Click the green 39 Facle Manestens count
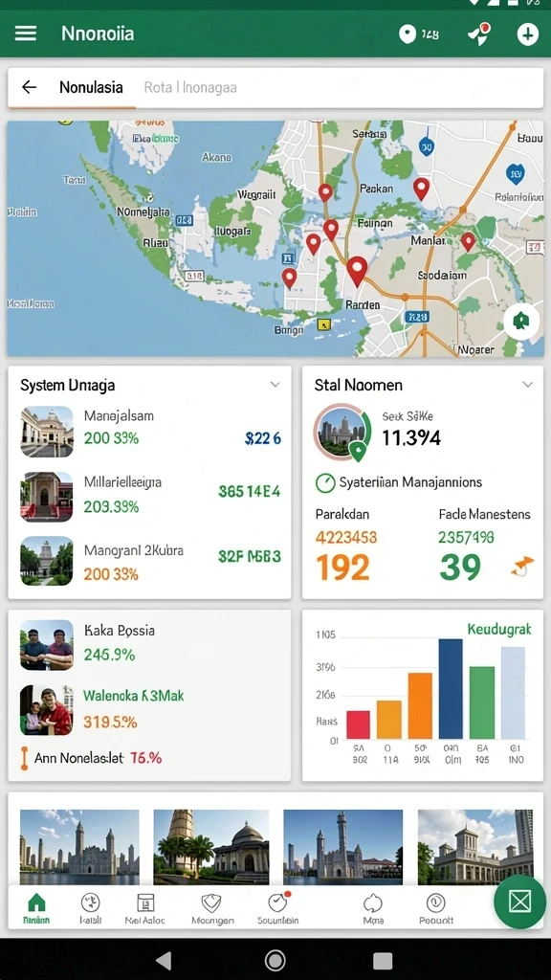 460,568
